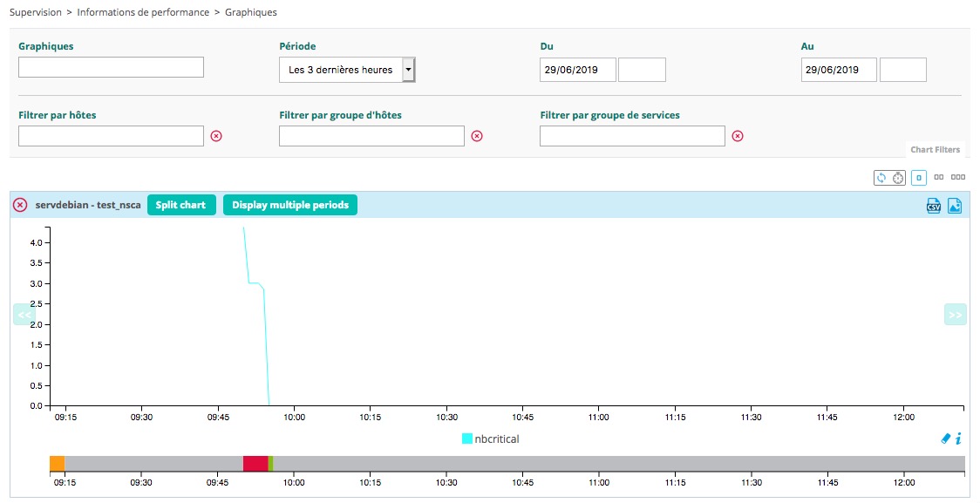Screen dimensions: 980x503
Task: Click the pencil icon below the chart
Action: [x=947, y=438]
